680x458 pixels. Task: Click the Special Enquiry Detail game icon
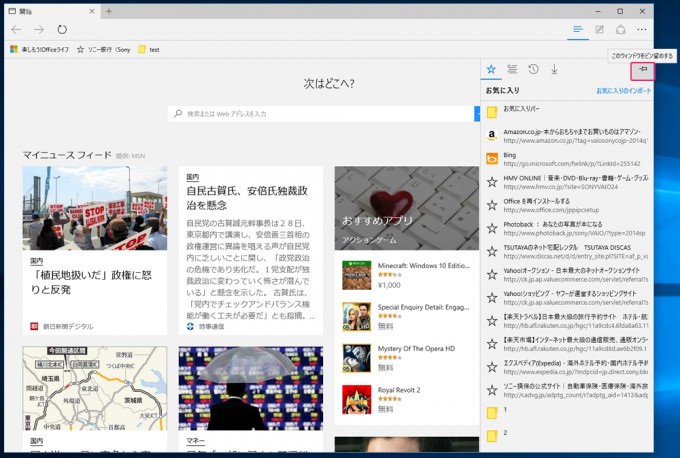point(356,317)
